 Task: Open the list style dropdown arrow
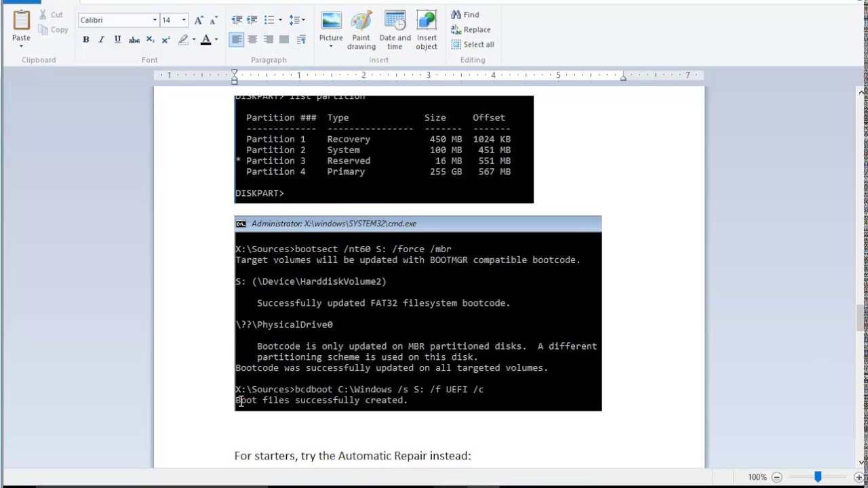point(280,20)
